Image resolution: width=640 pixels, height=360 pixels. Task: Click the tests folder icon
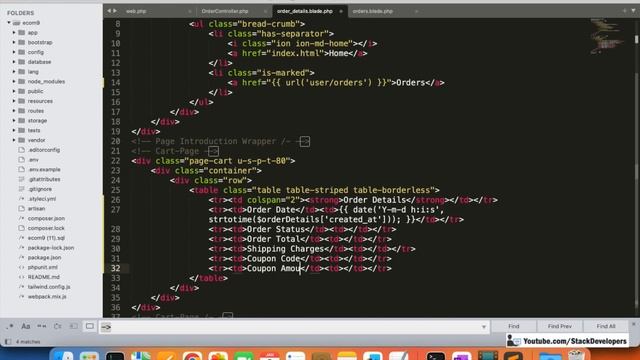click(22, 130)
